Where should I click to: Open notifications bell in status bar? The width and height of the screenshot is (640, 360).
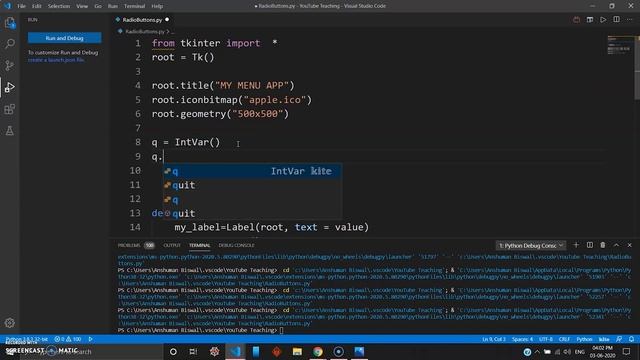point(631,339)
